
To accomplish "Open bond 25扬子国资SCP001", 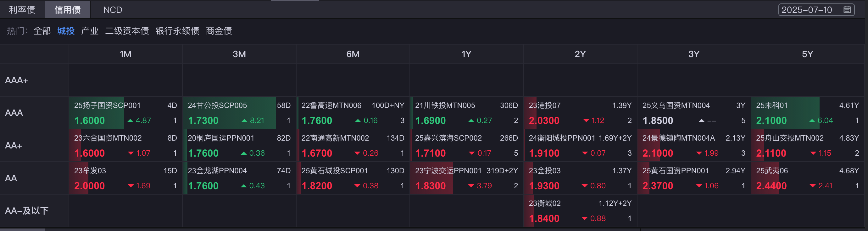I will pyautogui.click(x=107, y=105).
